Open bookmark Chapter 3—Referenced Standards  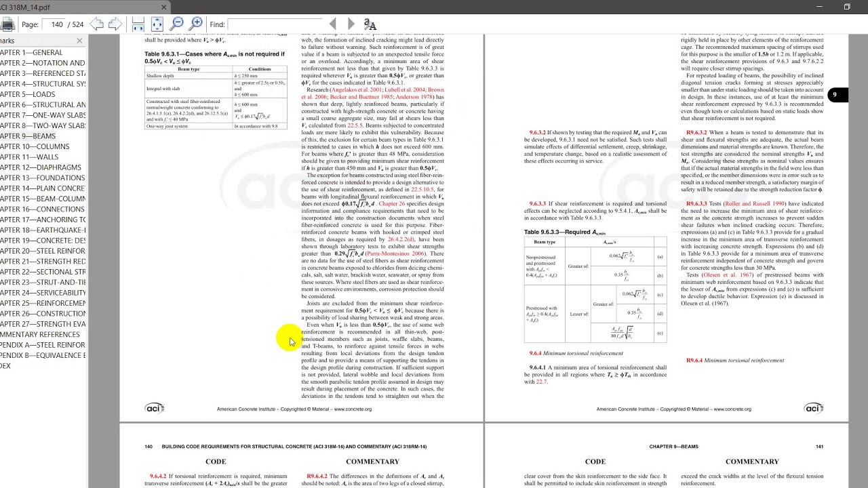tap(43, 73)
